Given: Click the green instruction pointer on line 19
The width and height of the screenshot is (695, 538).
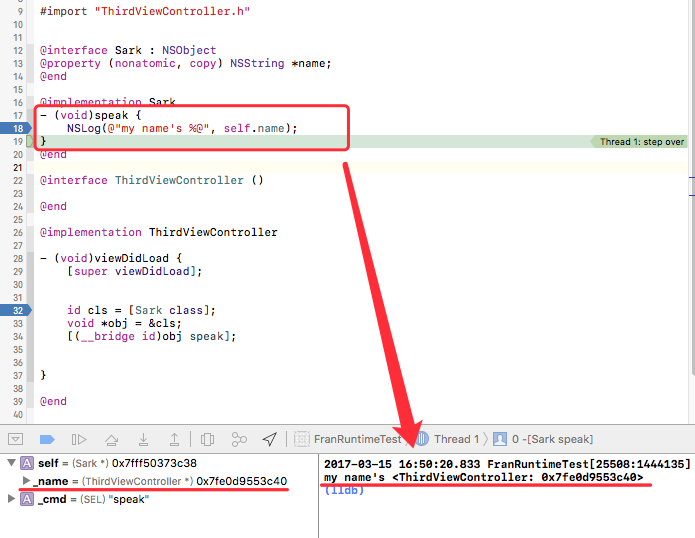Looking at the screenshot, I should (x=30, y=141).
